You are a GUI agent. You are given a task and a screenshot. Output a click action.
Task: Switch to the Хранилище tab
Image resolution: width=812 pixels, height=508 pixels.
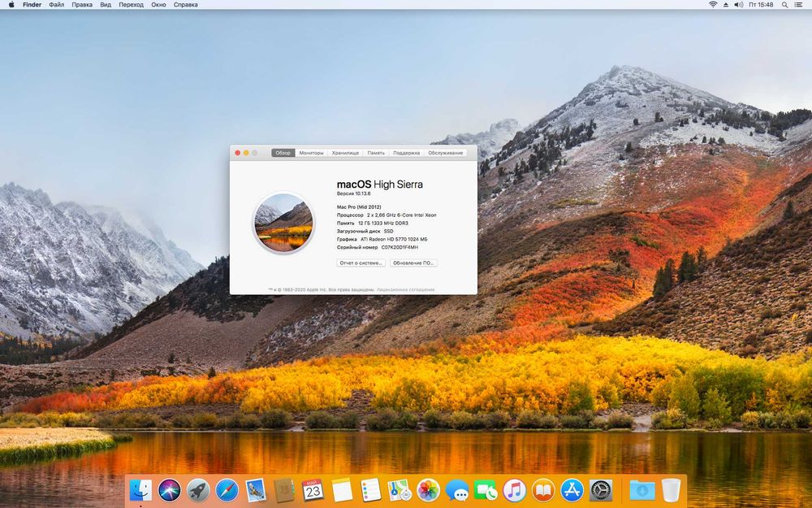click(345, 153)
